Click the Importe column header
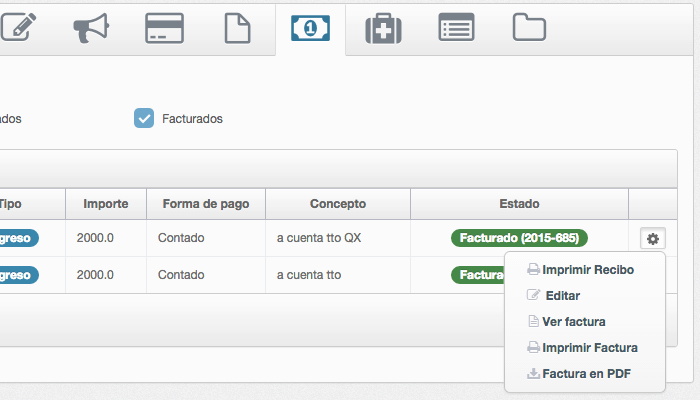700x400 pixels. (106, 204)
